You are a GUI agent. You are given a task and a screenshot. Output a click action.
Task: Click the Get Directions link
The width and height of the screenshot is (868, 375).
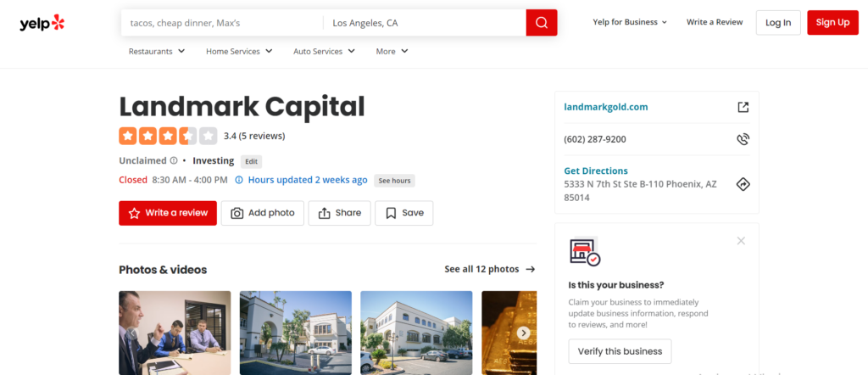pos(596,171)
